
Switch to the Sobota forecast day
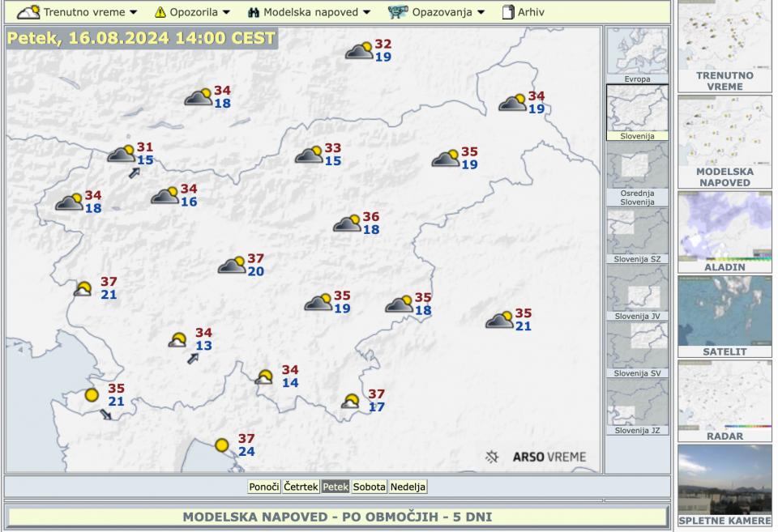pos(369,487)
